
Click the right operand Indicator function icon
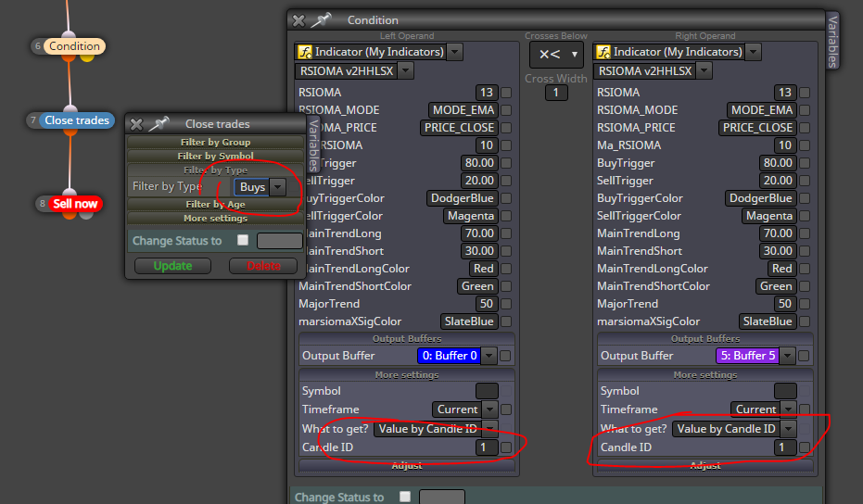pos(603,52)
